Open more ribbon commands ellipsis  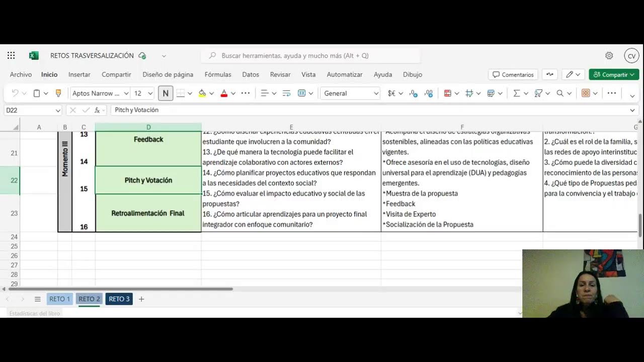pyautogui.click(x=612, y=93)
